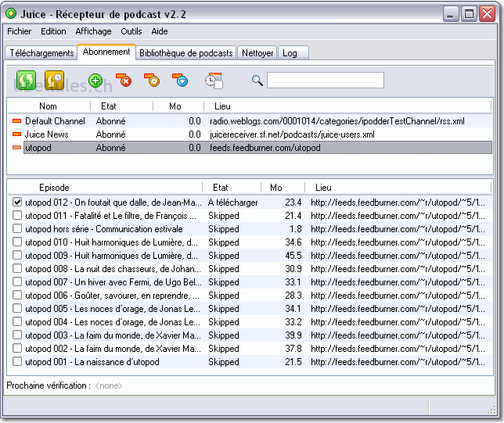This screenshot has height=423, width=504.
Task: Switch to Bibliothèque de podcasts tab
Action: pyautogui.click(x=186, y=53)
